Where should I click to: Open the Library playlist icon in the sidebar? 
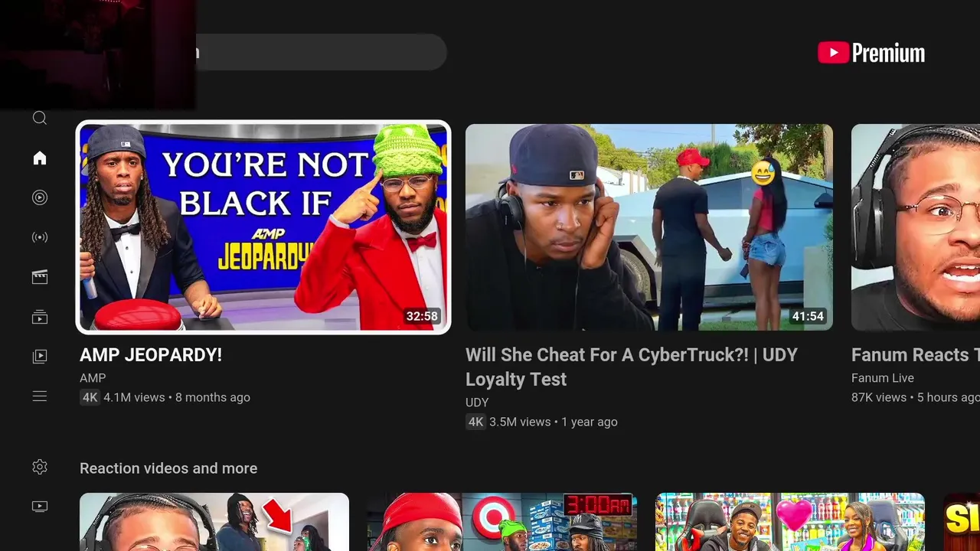(40, 357)
